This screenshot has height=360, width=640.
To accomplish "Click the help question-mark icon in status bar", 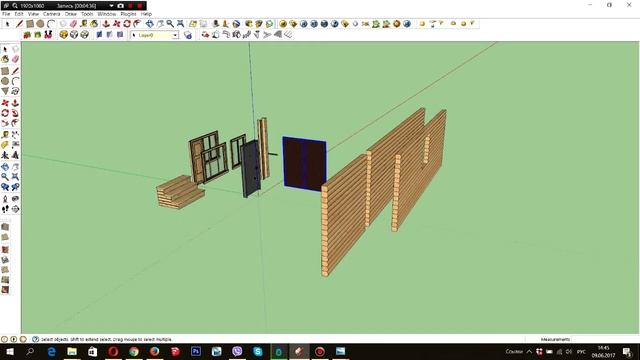I will click(x=36, y=339).
